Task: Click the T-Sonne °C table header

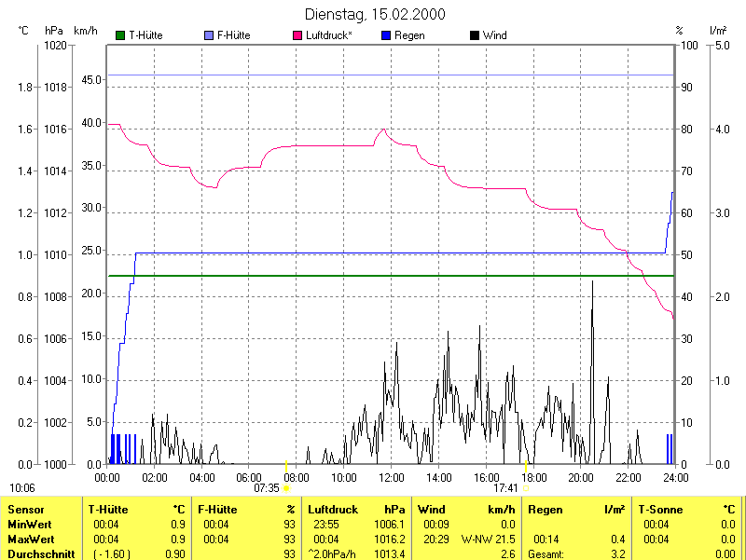Action: 686,510
